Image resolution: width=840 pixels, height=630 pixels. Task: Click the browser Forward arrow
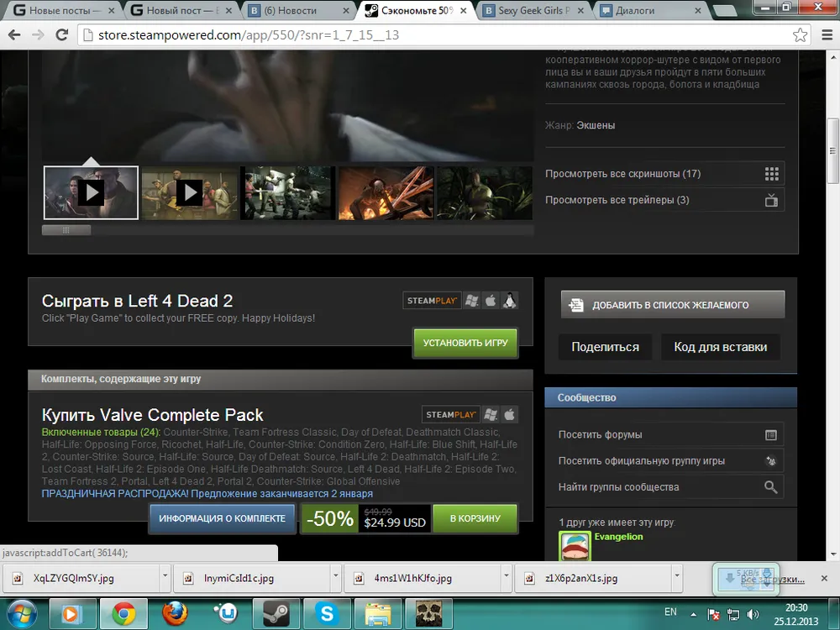(38, 34)
